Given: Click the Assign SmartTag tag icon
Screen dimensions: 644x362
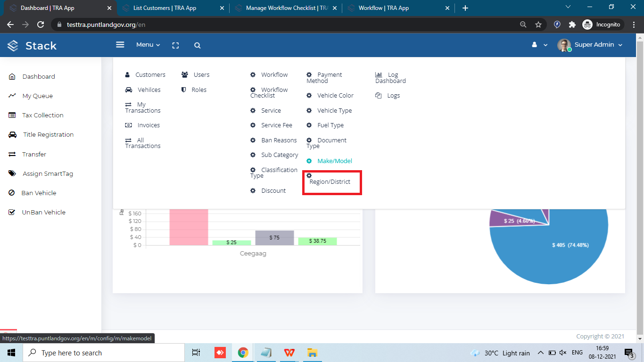Looking at the screenshot, I should click(x=12, y=173).
